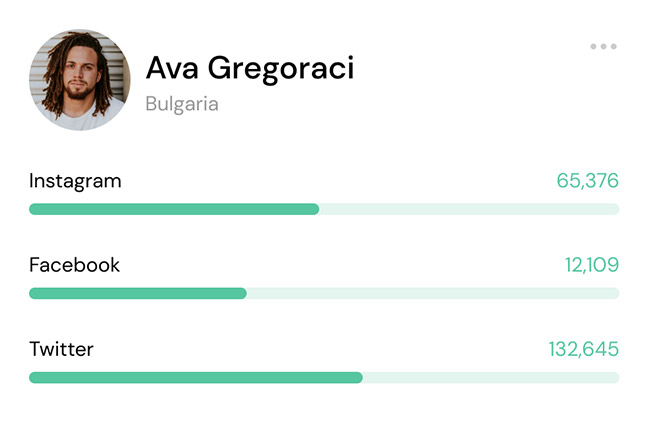Click the right tip of Instagram's green fill
Screen dimensions: 650x424
click(x=316, y=209)
